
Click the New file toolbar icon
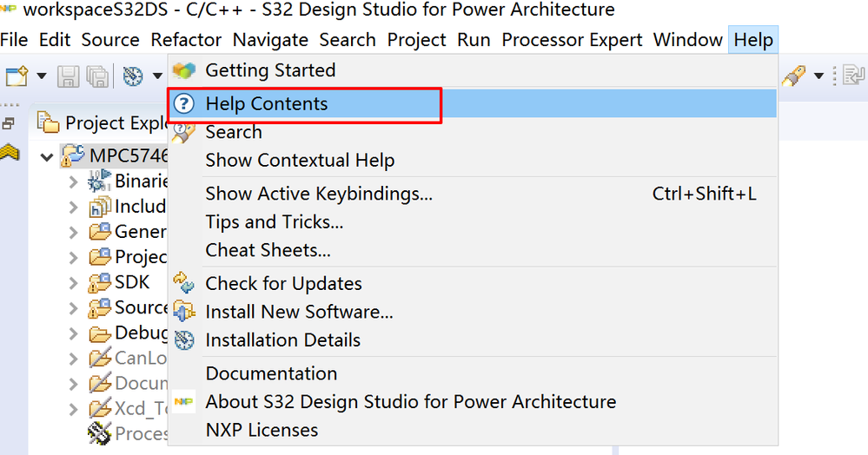point(17,76)
